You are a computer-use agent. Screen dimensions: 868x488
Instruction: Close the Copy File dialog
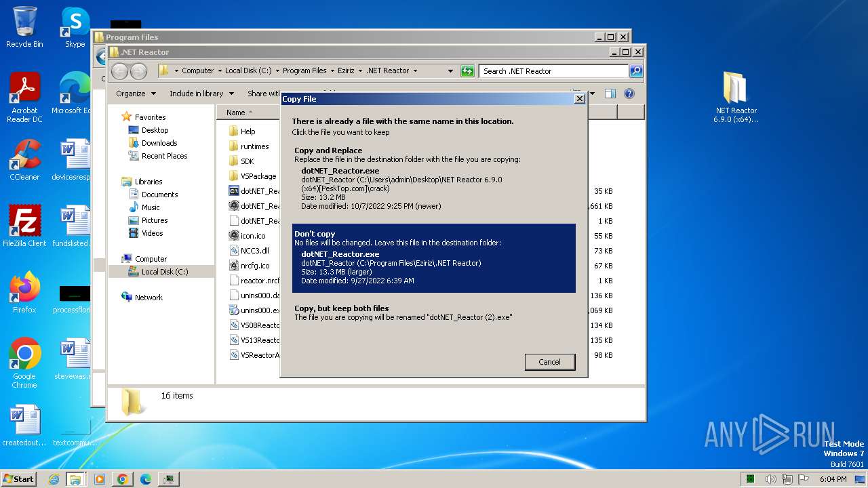pos(579,99)
